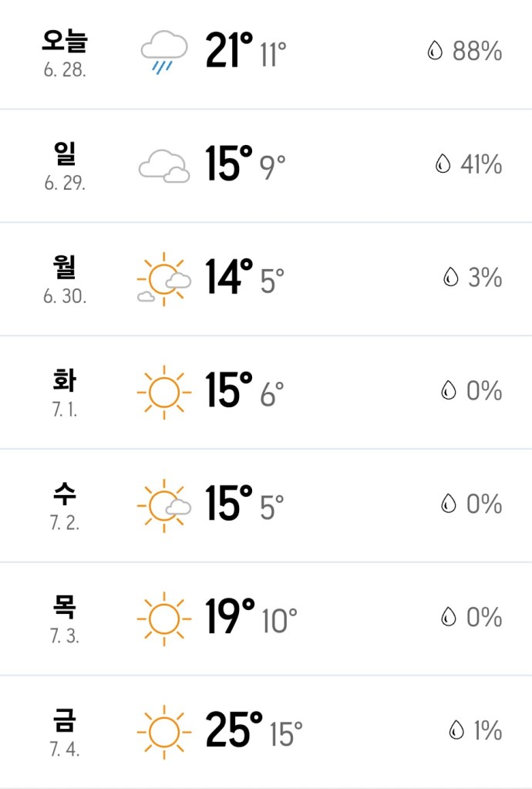Click the raindrop icon next to 88%
Viewport: 532px width, 789px height.
click(436, 52)
